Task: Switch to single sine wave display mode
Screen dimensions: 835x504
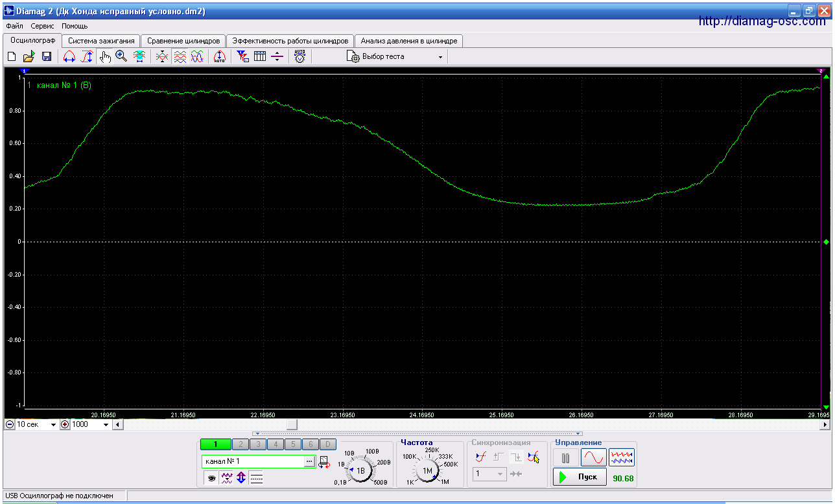Action: [593, 457]
